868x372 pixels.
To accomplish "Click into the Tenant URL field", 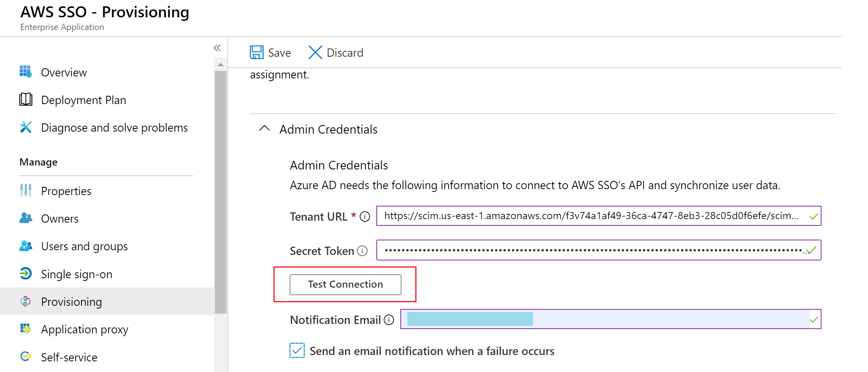I will [x=591, y=216].
